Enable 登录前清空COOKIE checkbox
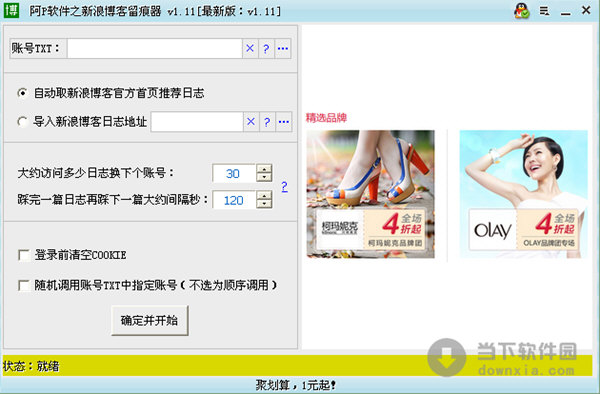 click(x=24, y=255)
